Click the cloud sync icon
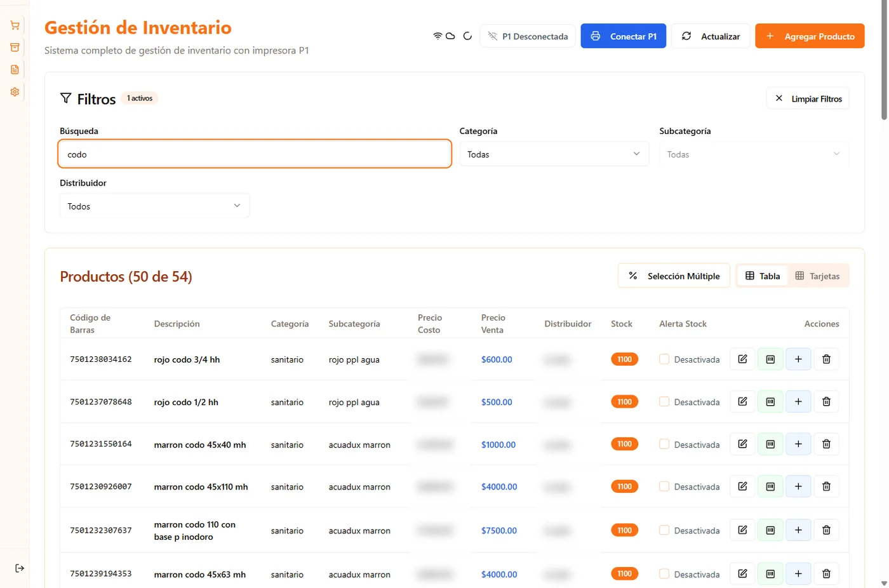 point(450,36)
